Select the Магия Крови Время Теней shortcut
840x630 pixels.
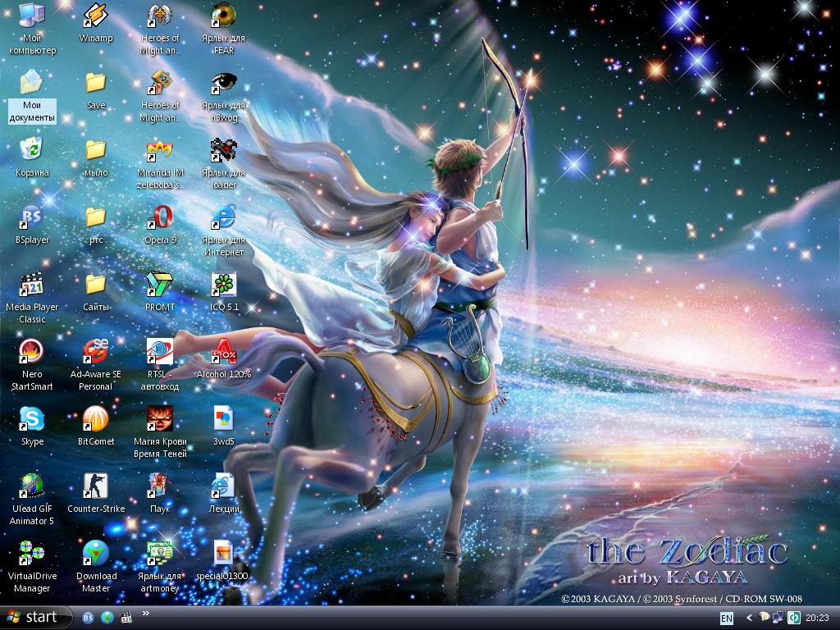point(160,433)
